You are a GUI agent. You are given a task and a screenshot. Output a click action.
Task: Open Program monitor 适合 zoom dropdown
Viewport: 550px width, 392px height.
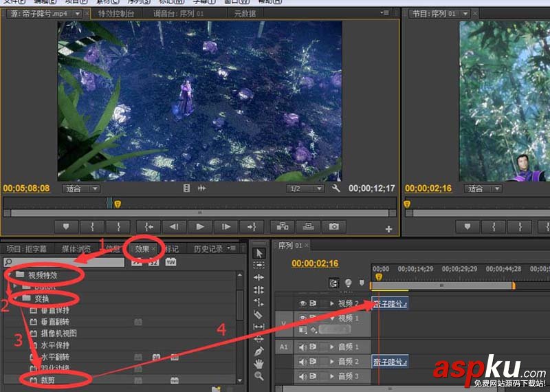pos(483,189)
